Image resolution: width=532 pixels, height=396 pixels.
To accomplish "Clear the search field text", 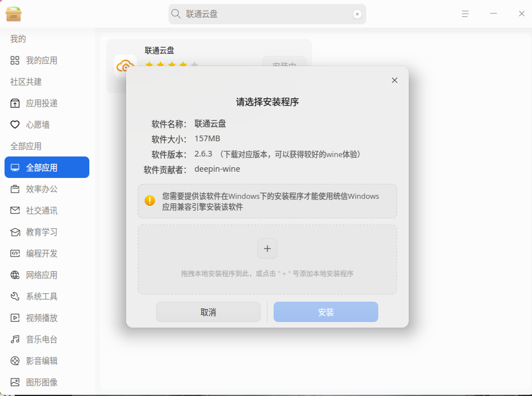I will point(357,14).
